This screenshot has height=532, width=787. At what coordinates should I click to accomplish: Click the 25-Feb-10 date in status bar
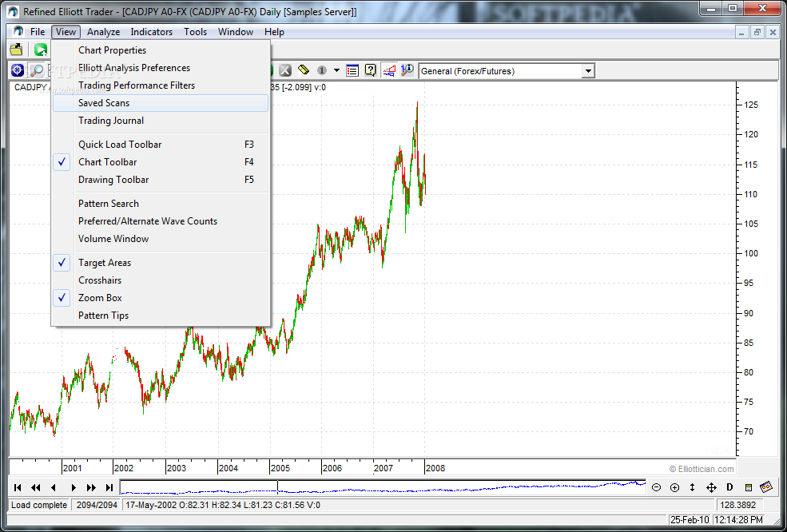click(x=690, y=519)
